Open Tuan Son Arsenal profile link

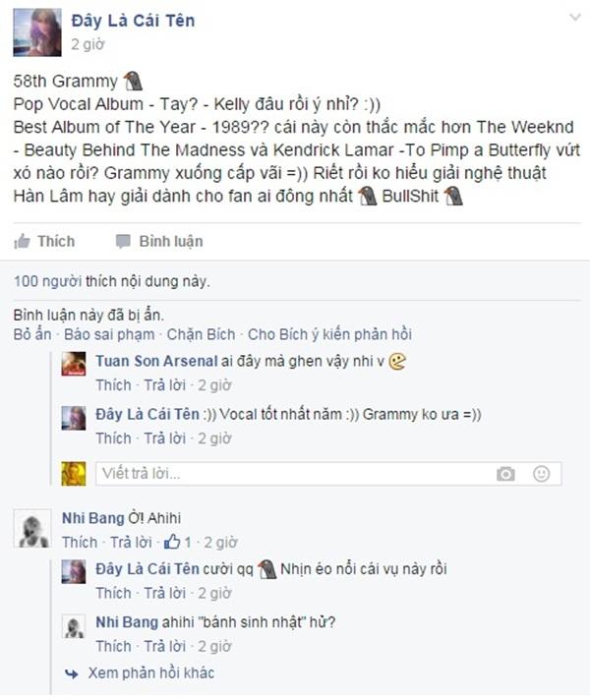tap(156, 361)
